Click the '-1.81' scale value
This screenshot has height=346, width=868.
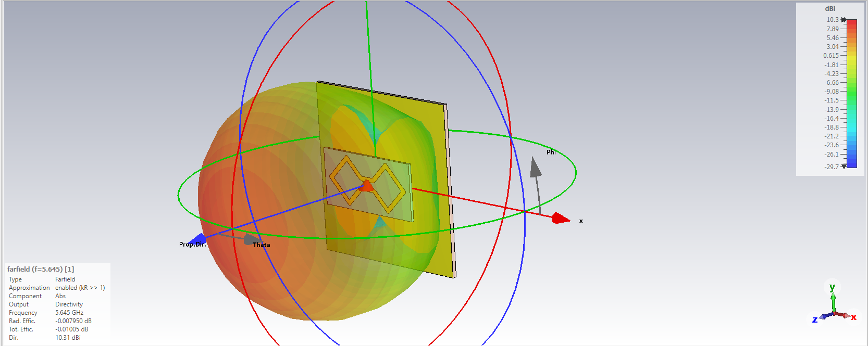pos(832,65)
